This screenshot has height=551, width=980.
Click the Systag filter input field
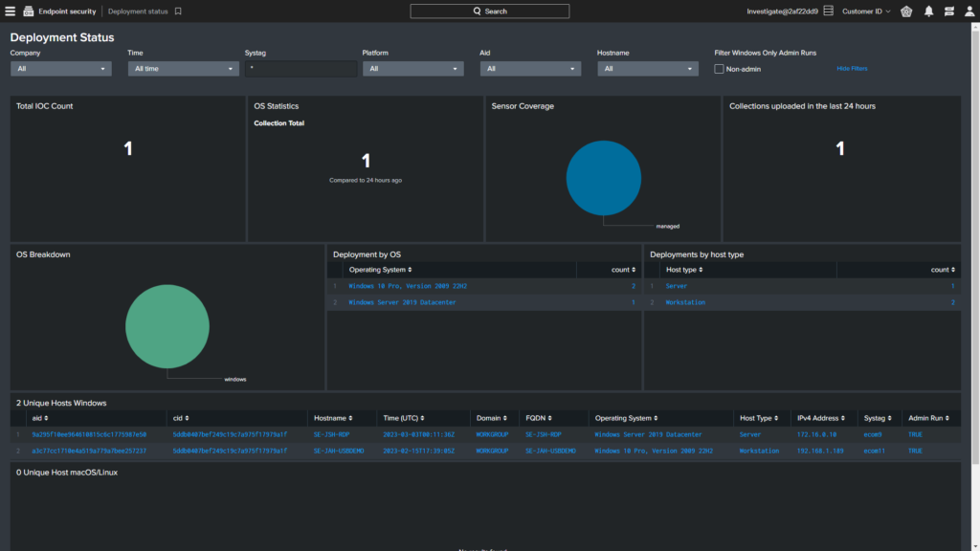pos(301,69)
